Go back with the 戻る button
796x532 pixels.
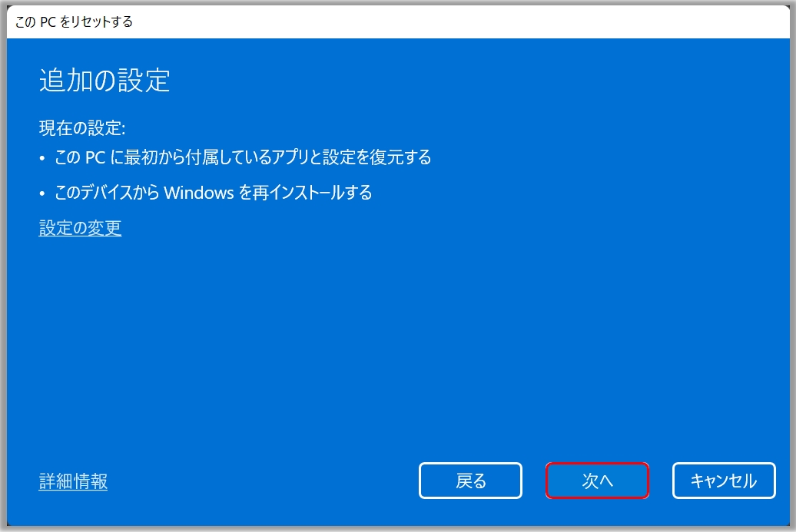(470, 481)
